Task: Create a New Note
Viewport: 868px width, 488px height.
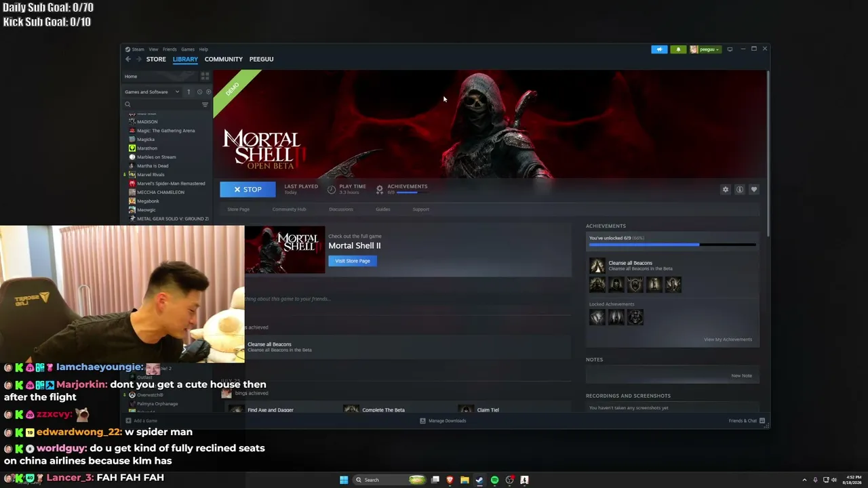Action: [741, 375]
